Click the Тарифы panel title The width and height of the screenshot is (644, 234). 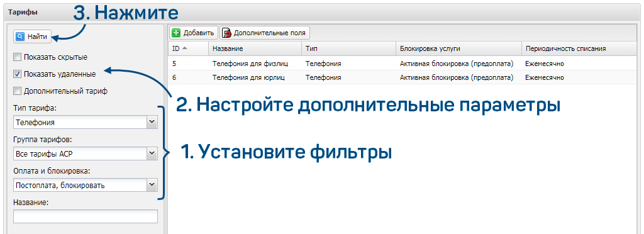(23, 12)
